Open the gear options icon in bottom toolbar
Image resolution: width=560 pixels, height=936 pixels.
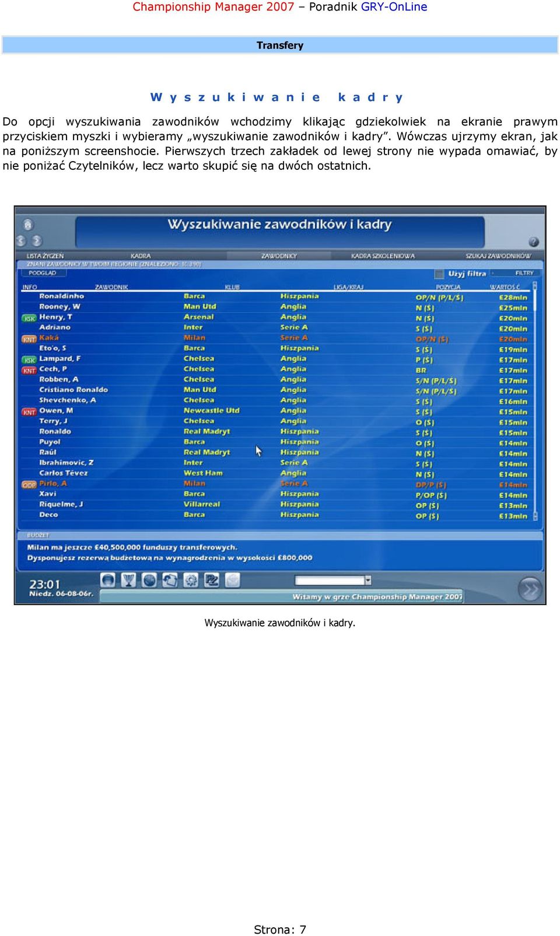pos(191,580)
